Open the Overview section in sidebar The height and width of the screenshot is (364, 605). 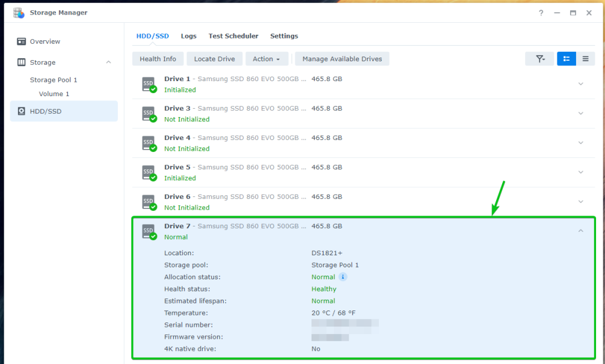[45, 41]
